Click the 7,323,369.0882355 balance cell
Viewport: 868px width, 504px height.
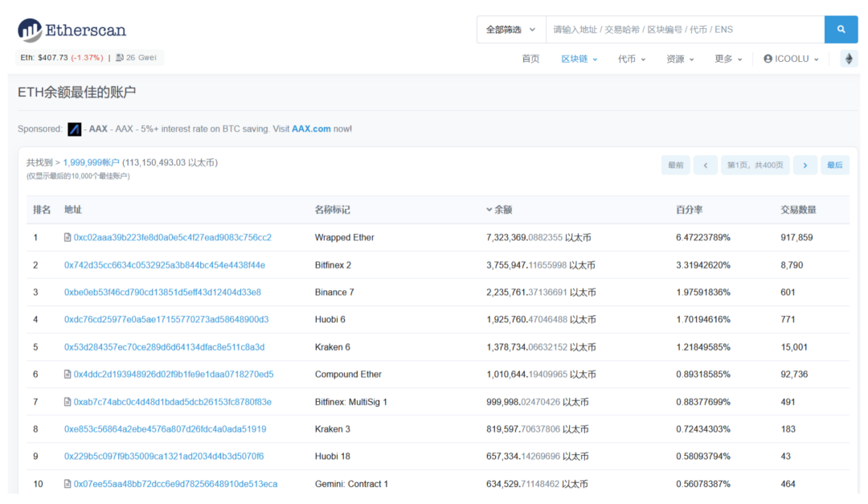[538, 238]
